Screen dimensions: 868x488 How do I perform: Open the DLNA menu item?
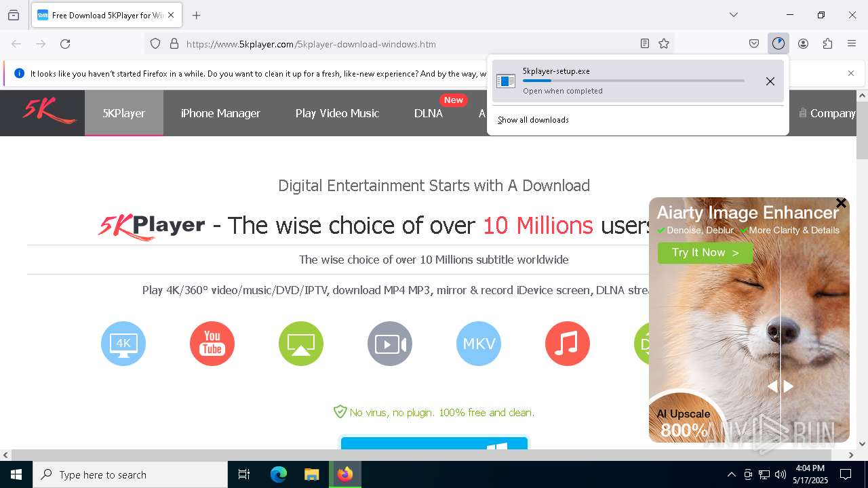(429, 113)
